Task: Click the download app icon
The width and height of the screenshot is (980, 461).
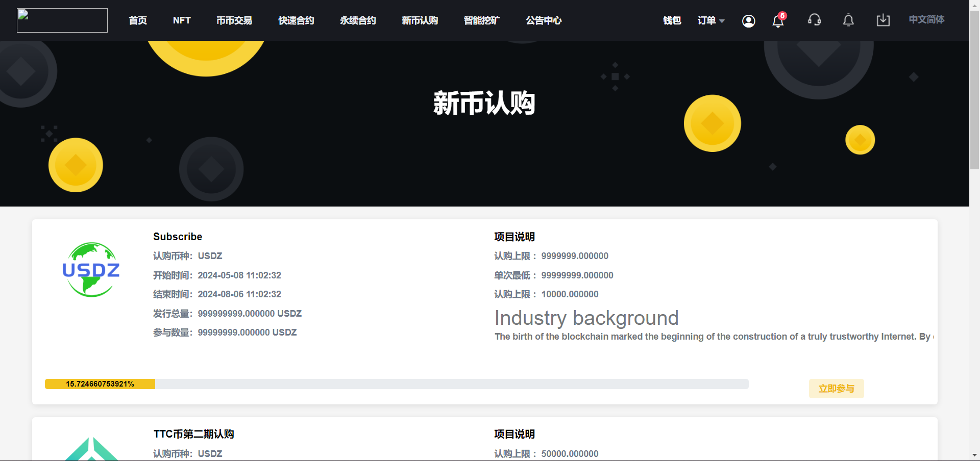Action: pos(883,20)
